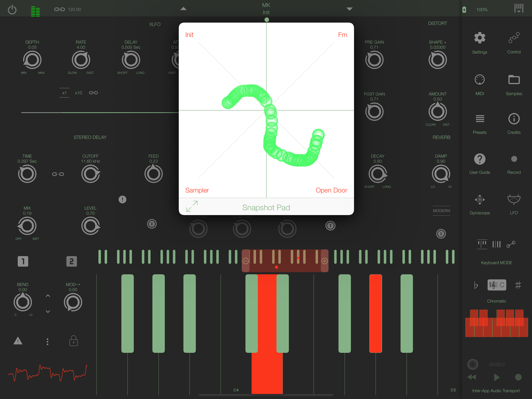Click the XLFO RATE knob
The image size is (532, 399).
pyautogui.click(x=81, y=60)
